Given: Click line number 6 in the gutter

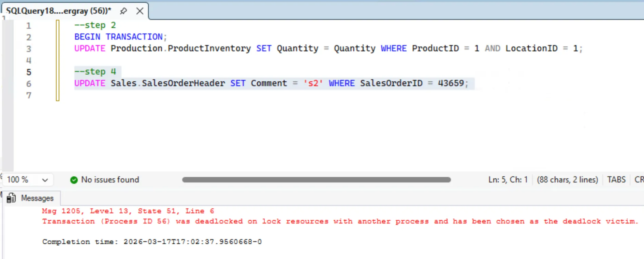Looking at the screenshot, I should tap(29, 84).
